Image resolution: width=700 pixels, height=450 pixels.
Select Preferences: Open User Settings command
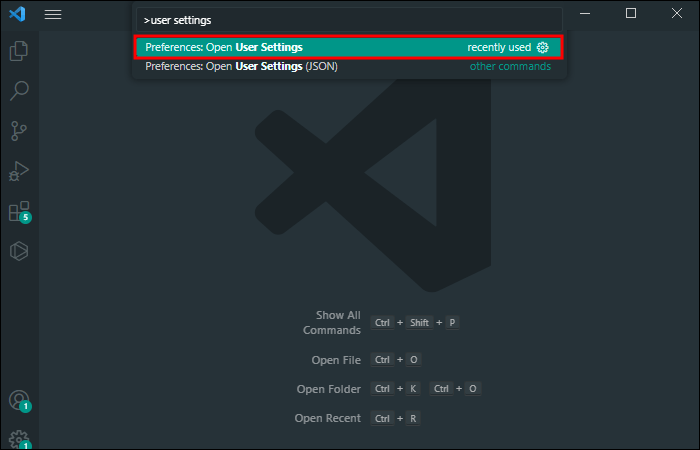348,47
